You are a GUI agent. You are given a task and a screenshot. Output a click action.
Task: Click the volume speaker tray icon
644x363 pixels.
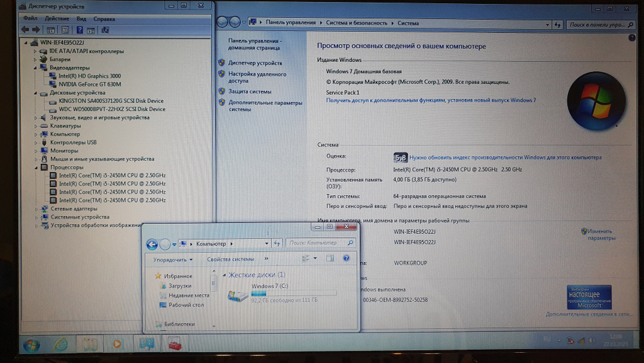click(591, 340)
